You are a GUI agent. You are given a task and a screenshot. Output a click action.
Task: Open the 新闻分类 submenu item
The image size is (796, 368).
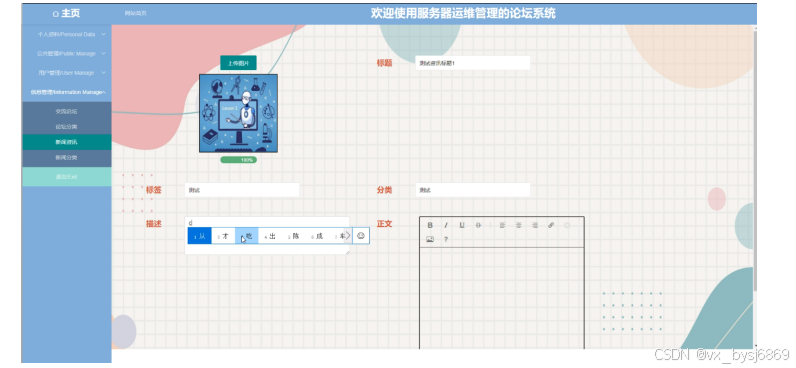pos(67,158)
